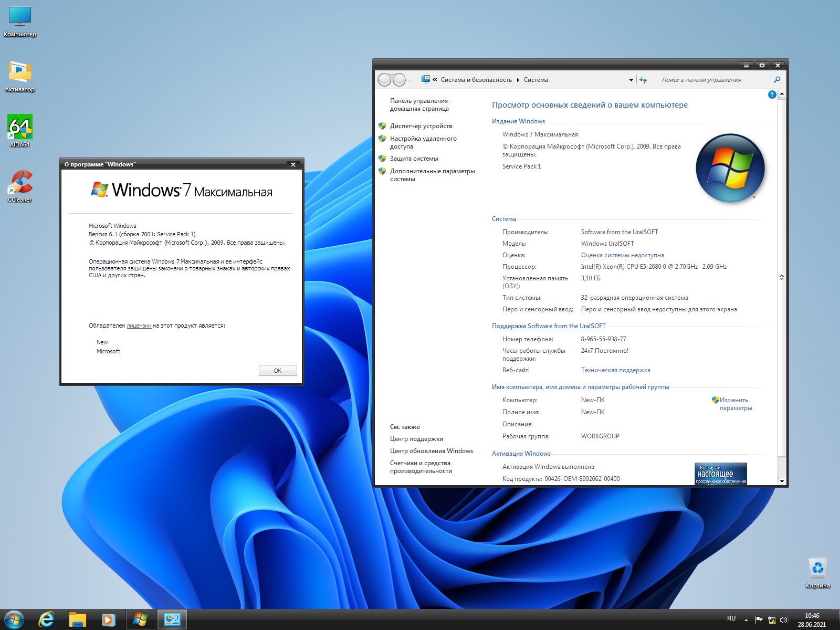Expand the arrow between the breadcrumbs
Screen dimensions: 840x630
(518, 80)
